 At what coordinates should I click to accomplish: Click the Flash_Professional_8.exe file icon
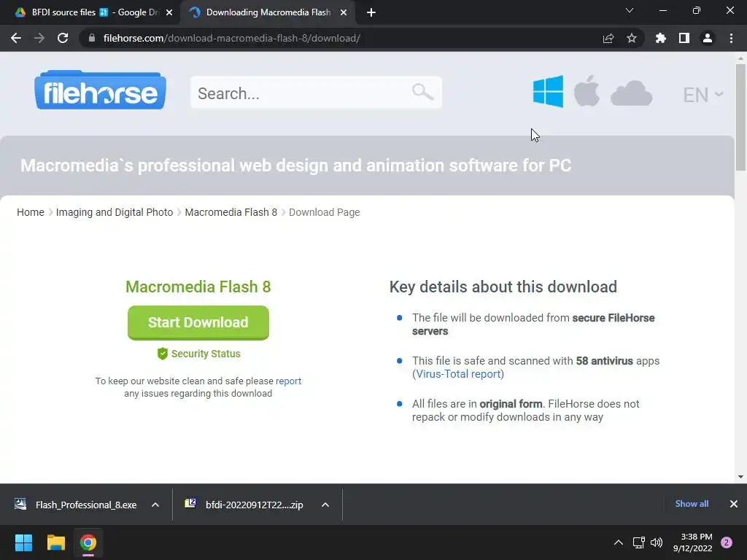(x=20, y=505)
